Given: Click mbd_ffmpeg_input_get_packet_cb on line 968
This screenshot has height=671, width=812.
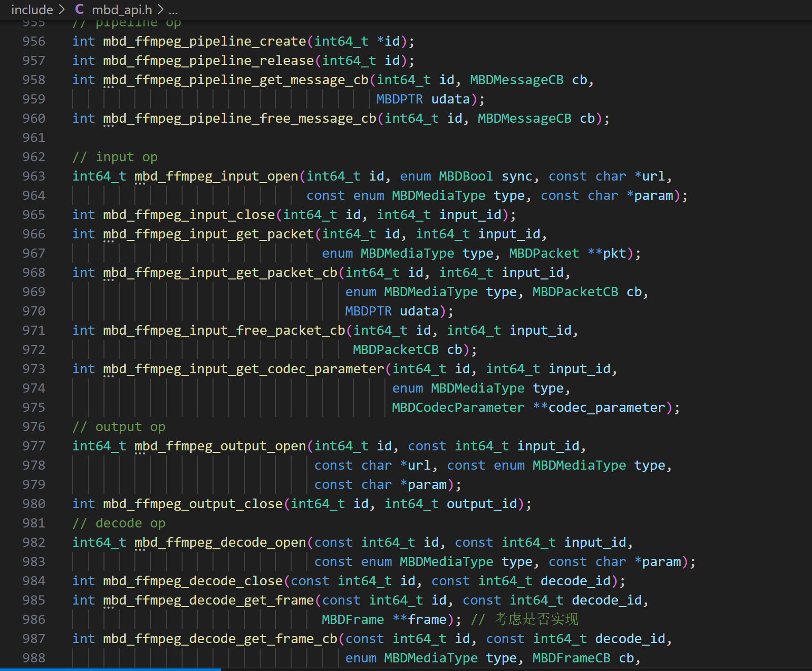Looking at the screenshot, I should click(220, 272).
